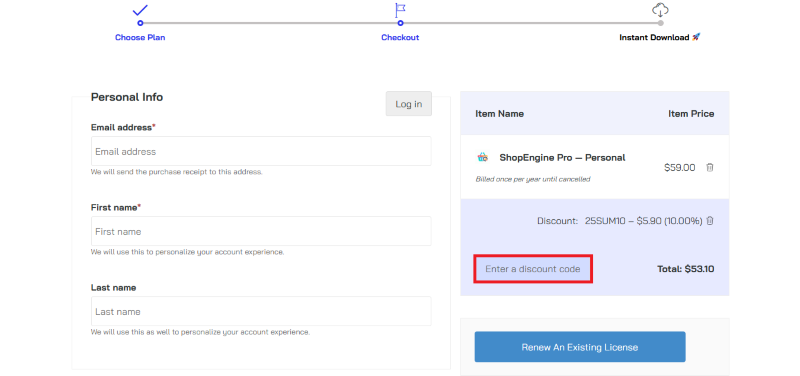The image size is (800, 376).
Task: Click the Total: $53.10 text
Action: pyautogui.click(x=686, y=268)
